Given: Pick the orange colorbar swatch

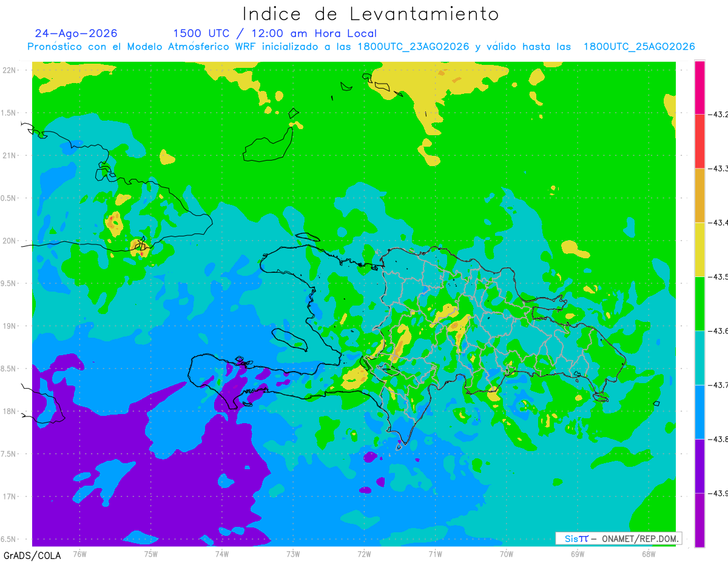Looking at the screenshot, I should point(699,195).
